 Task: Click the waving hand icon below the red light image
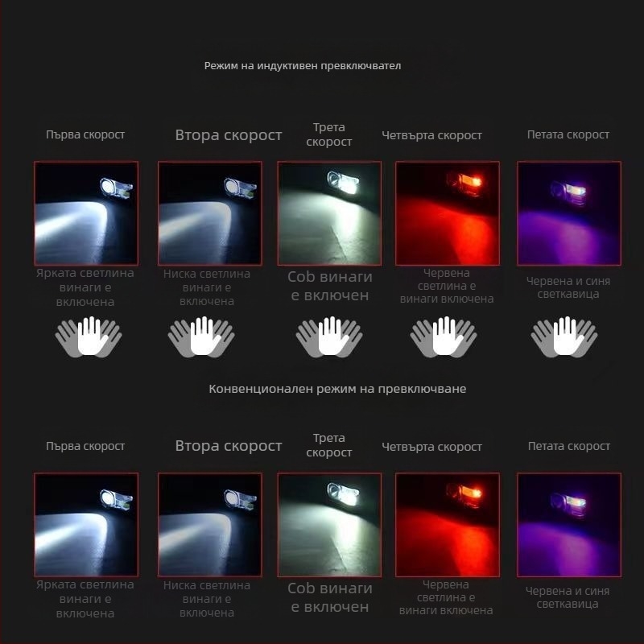tap(443, 336)
